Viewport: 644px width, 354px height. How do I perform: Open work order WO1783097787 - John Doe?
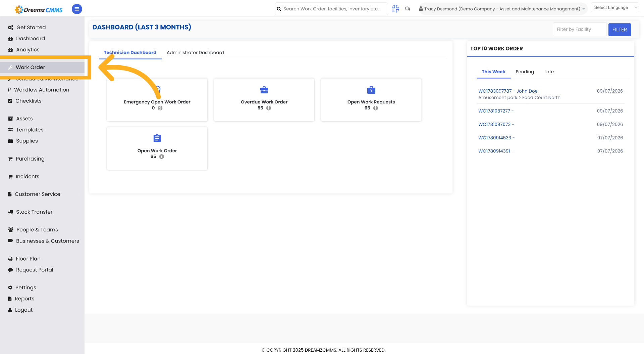tap(508, 91)
